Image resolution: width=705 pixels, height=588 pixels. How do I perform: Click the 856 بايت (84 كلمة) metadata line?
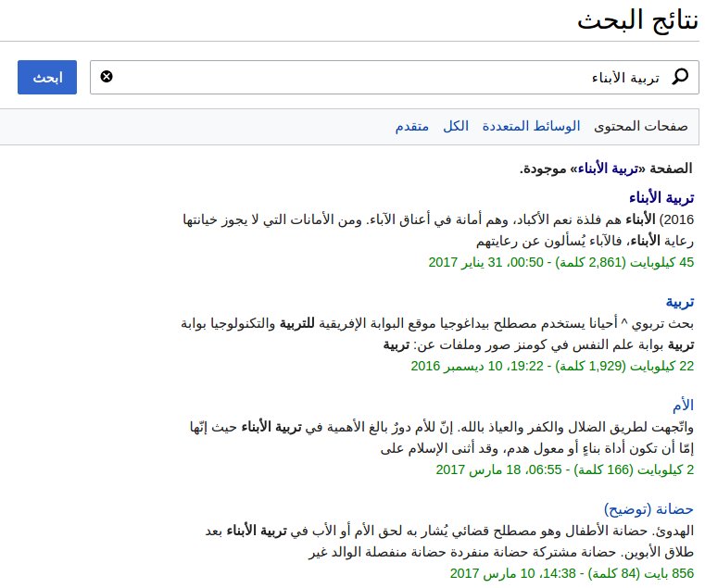[x=572, y=573]
